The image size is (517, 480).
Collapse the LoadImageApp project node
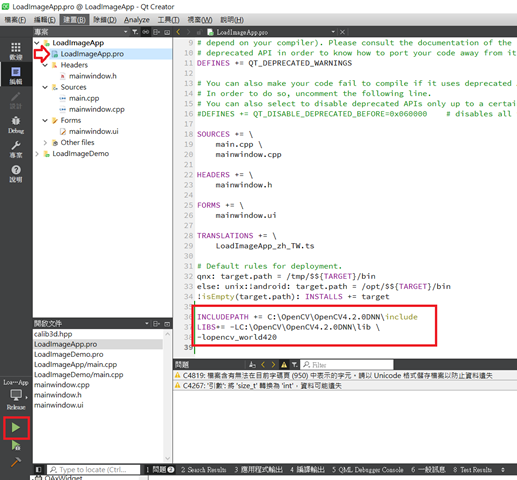click(37, 43)
